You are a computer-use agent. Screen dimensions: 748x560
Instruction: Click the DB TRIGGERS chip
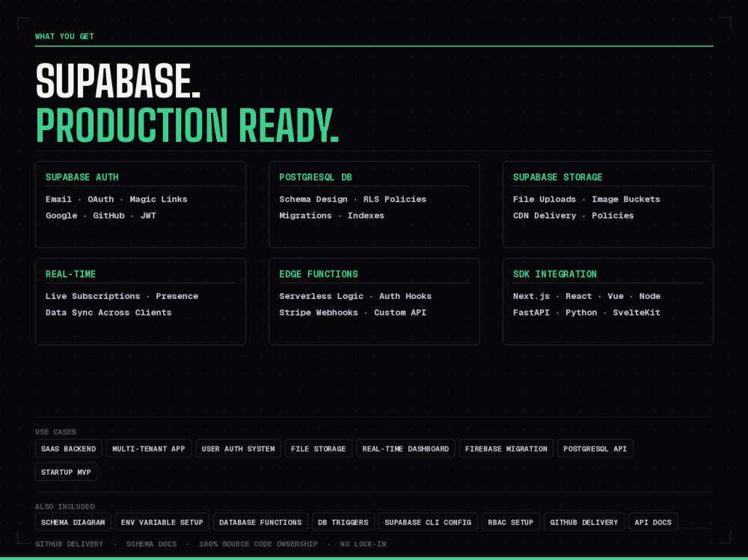click(x=343, y=522)
